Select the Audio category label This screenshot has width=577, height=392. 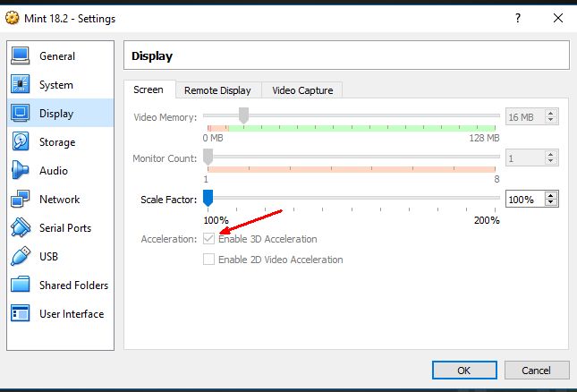click(x=54, y=171)
